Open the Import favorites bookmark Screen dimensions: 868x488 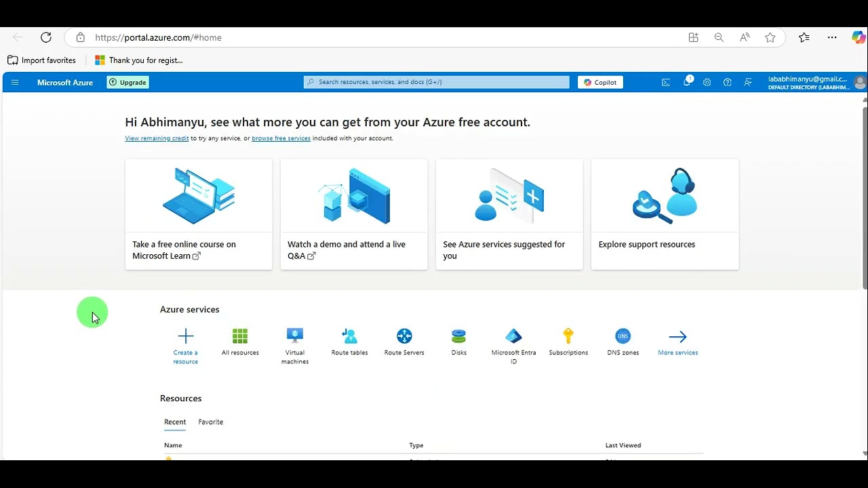tap(42, 60)
